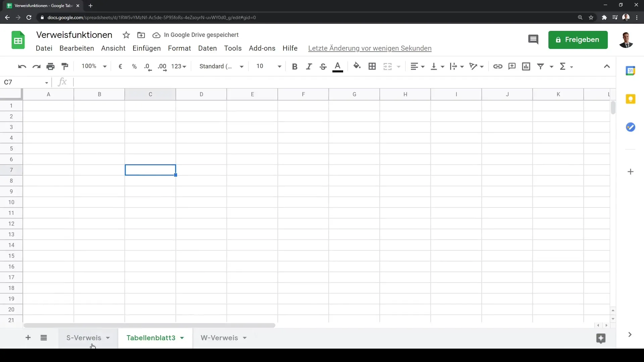Open the Format menu
This screenshot has height=362, width=644.
[x=179, y=48]
